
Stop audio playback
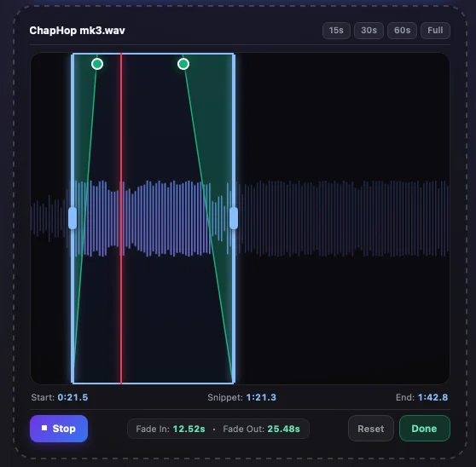point(59,429)
